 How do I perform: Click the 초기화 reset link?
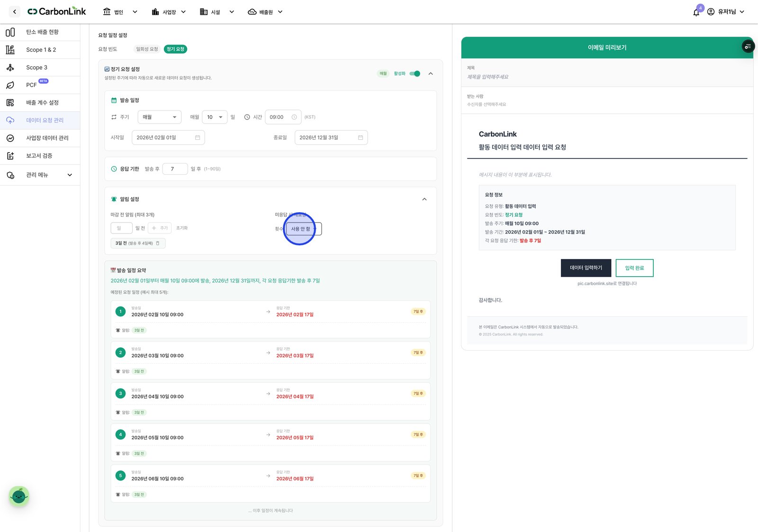pyautogui.click(x=182, y=228)
